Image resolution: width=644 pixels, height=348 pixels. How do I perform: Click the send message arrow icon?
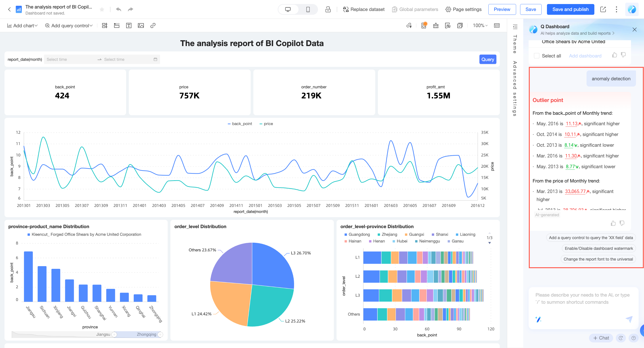click(x=629, y=319)
